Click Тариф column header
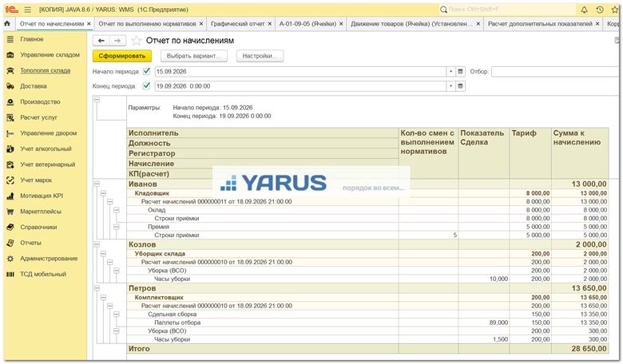Image resolution: width=623 pixels, height=364 pixels. 530,153
